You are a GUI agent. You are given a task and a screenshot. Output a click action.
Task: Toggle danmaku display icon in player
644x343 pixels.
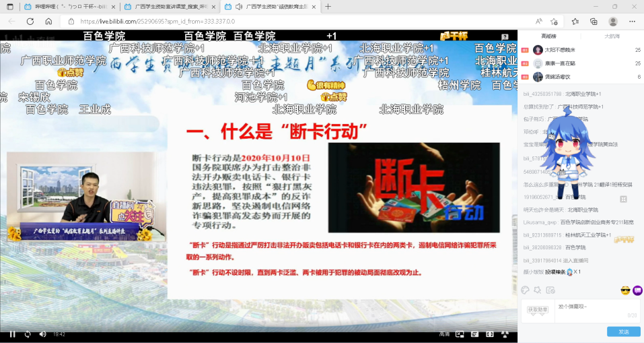[475, 334]
